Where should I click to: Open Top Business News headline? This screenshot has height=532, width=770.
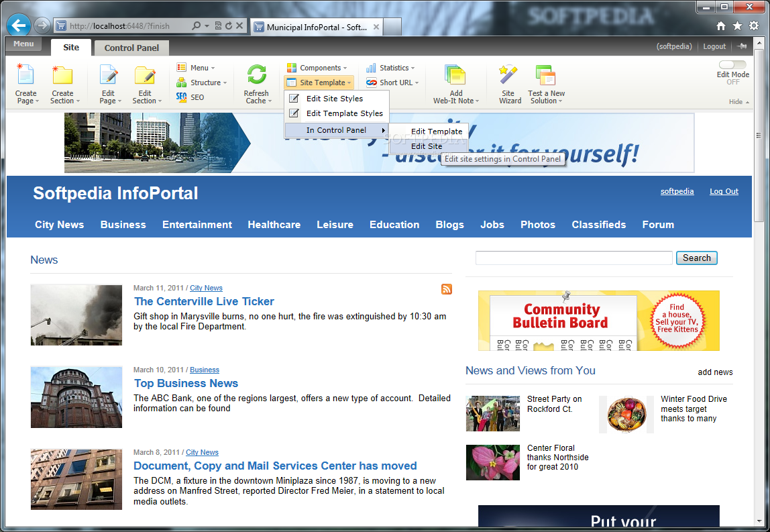[x=186, y=383]
